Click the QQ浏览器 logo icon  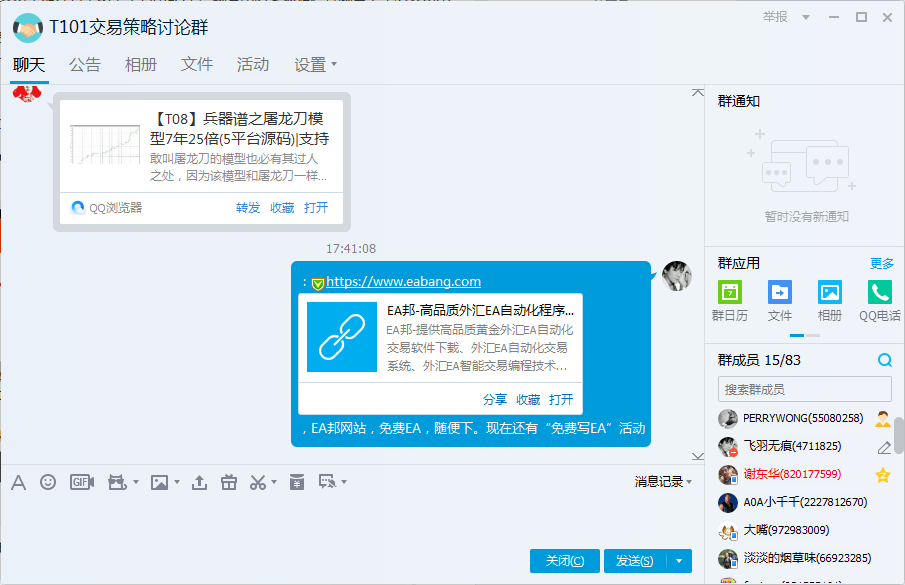click(x=78, y=208)
